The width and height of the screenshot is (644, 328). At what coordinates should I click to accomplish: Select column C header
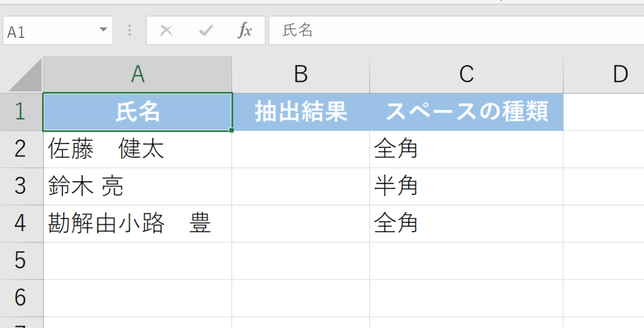[x=466, y=74]
